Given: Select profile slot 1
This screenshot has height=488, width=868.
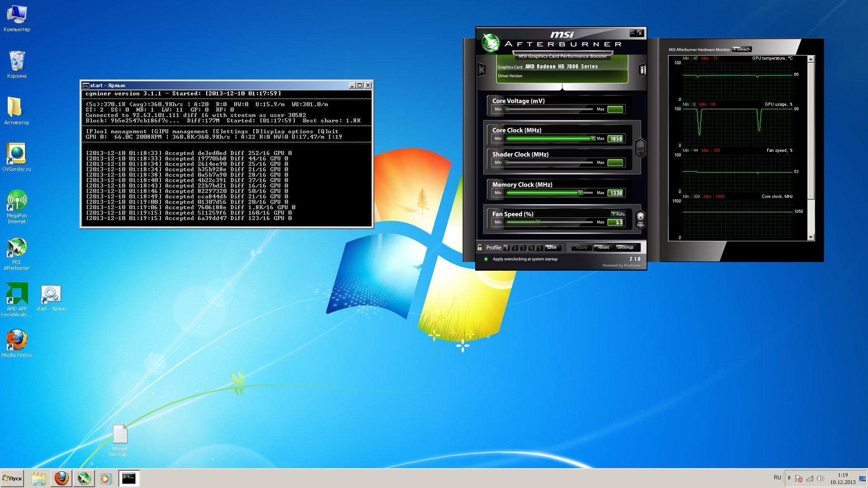Looking at the screenshot, I should tap(506, 248).
